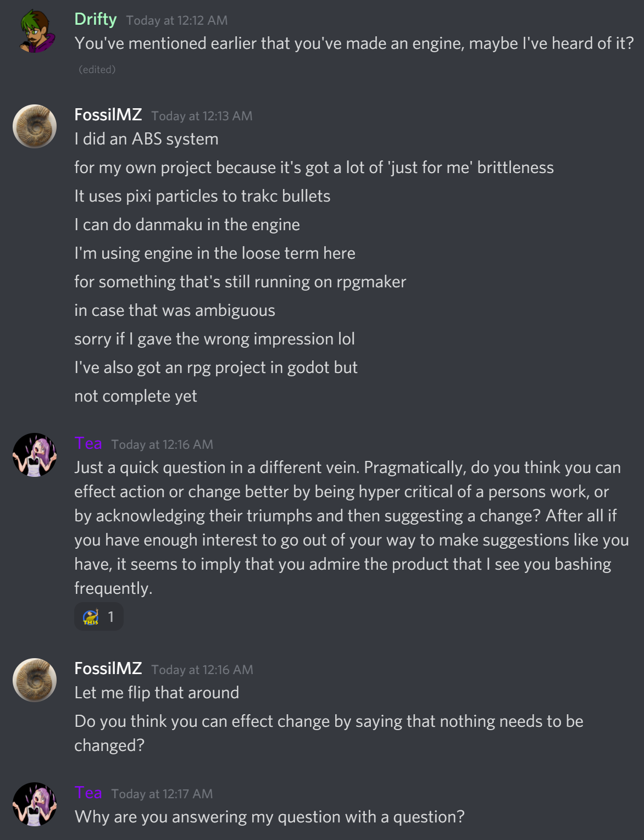
Task: Click the message 'I did an ABS system'
Action: (x=146, y=139)
